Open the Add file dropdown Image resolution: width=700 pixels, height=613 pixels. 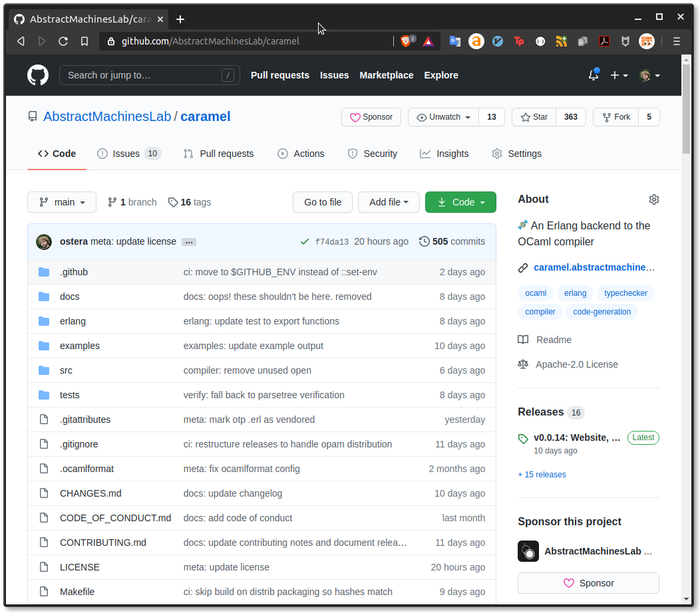click(x=389, y=202)
